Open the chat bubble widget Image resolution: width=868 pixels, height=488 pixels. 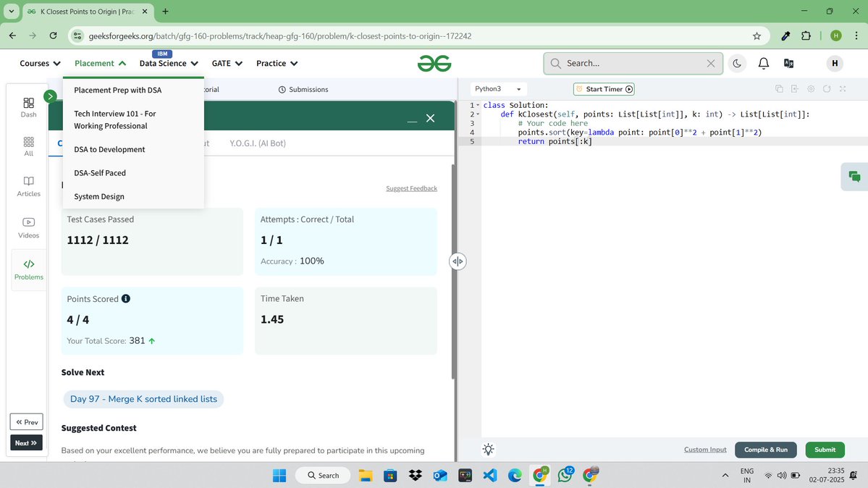854,177
